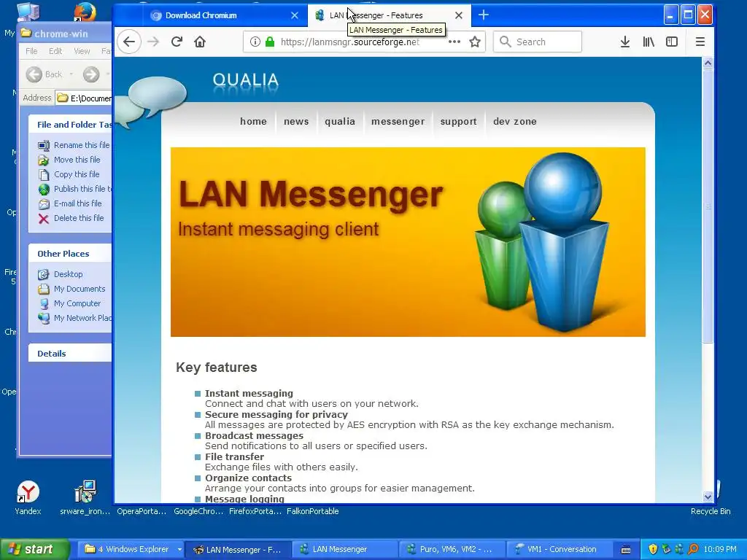
Task: Open a new tab with the plus button
Action: 484,15
